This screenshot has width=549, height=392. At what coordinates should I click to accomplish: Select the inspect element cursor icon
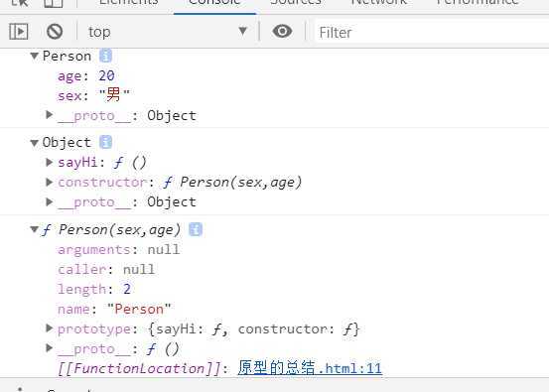tap(20, 3)
